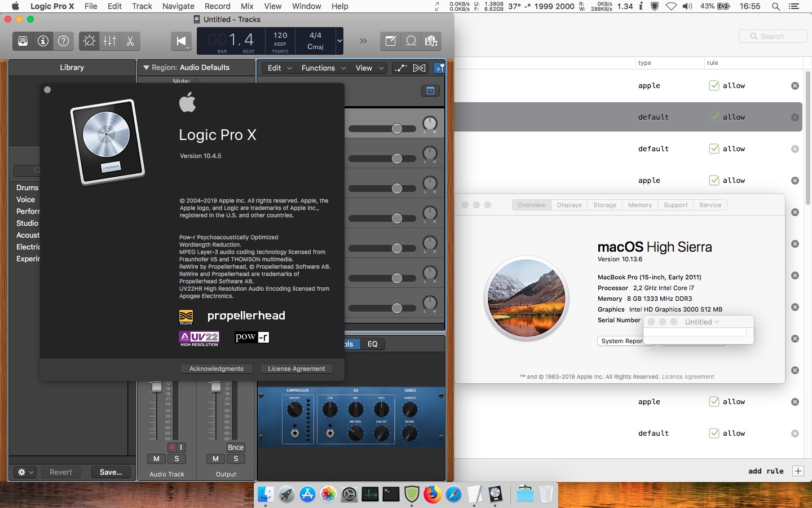The image size is (812, 508).
Task: Open the Note Pads icon
Action: click(x=390, y=41)
